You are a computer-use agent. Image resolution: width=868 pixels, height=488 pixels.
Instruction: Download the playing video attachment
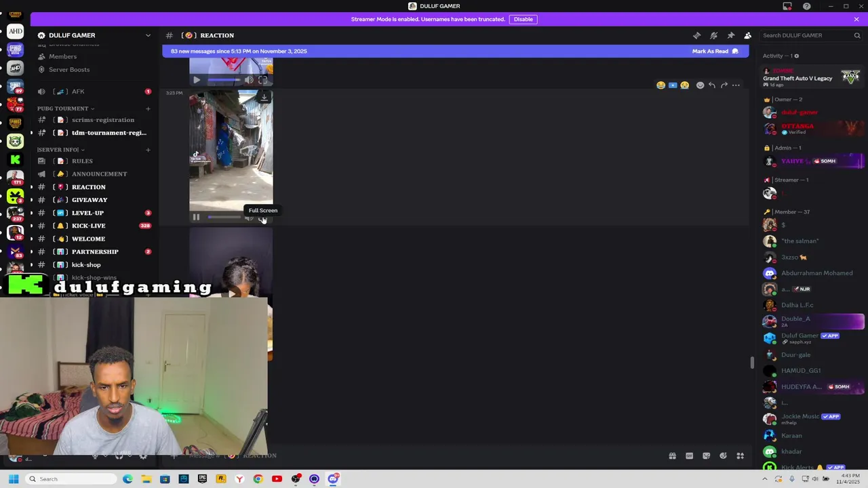click(x=264, y=98)
